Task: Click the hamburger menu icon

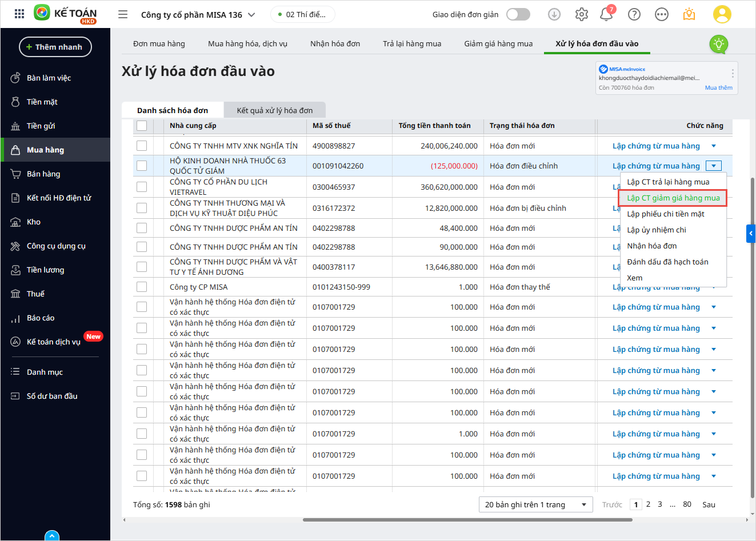Action: coord(123,14)
